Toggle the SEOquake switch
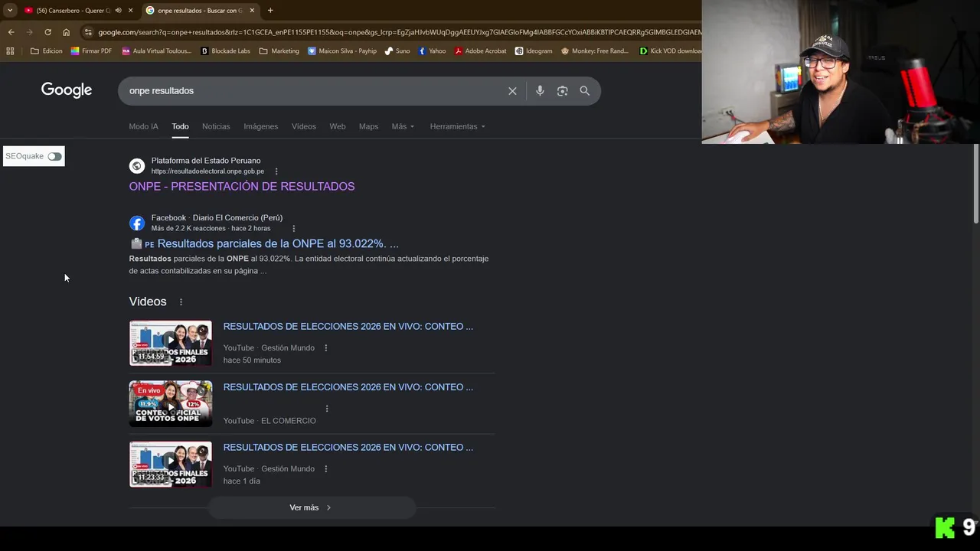Viewport: 980px width, 551px height. click(x=54, y=156)
